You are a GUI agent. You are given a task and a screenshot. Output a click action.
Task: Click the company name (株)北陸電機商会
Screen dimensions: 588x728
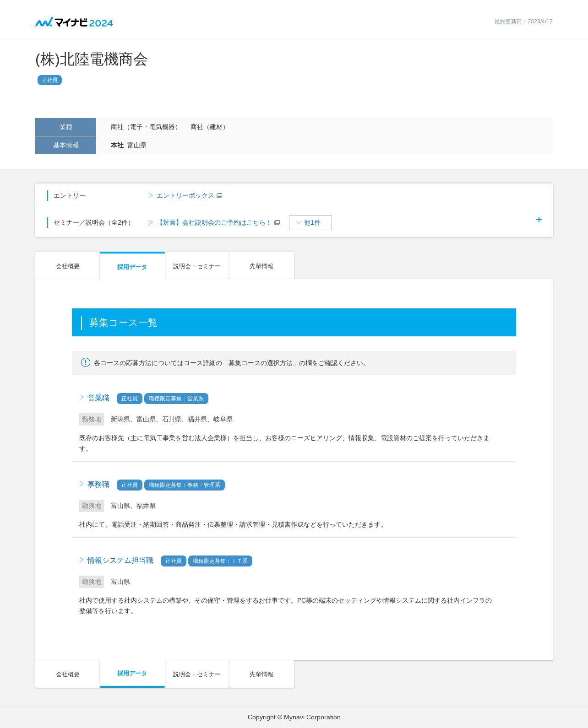point(92,59)
